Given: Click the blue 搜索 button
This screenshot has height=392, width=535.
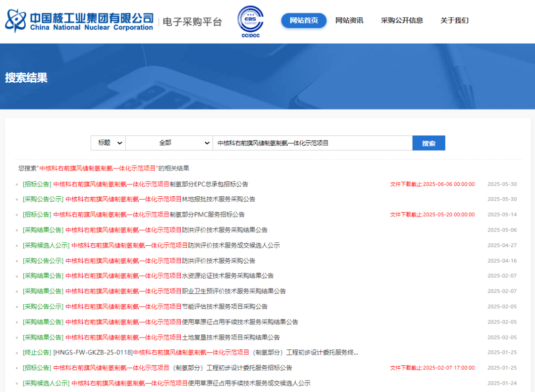Looking at the screenshot, I should 428,143.
